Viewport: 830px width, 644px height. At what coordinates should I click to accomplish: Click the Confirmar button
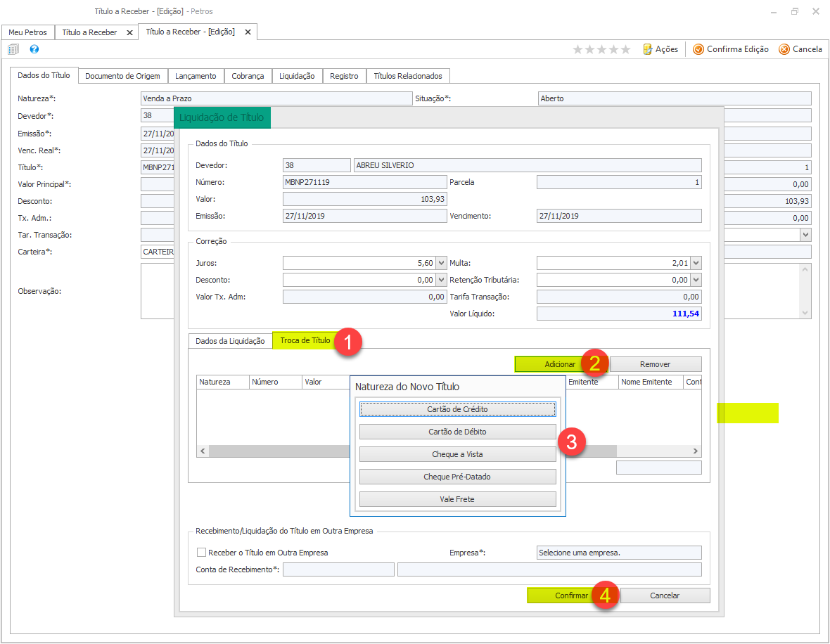coord(571,595)
